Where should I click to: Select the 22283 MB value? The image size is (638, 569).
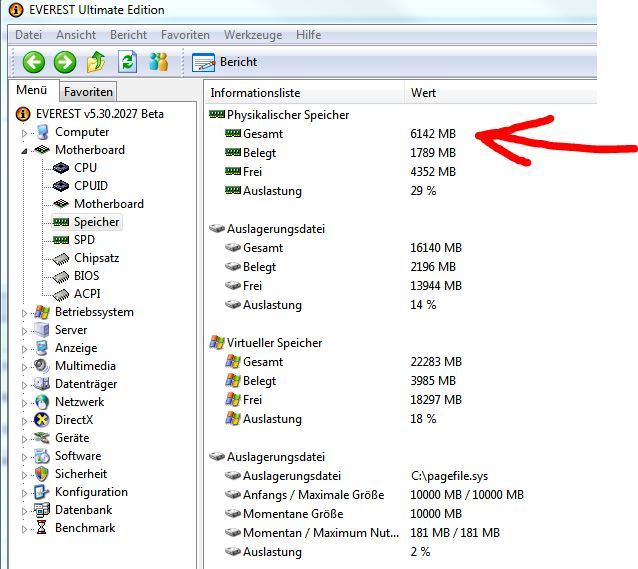[x=436, y=362]
